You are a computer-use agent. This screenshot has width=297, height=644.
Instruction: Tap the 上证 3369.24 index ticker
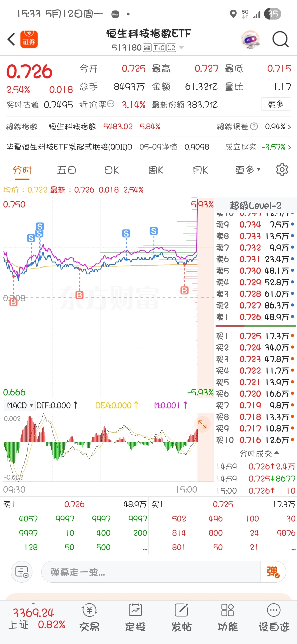point(37,619)
